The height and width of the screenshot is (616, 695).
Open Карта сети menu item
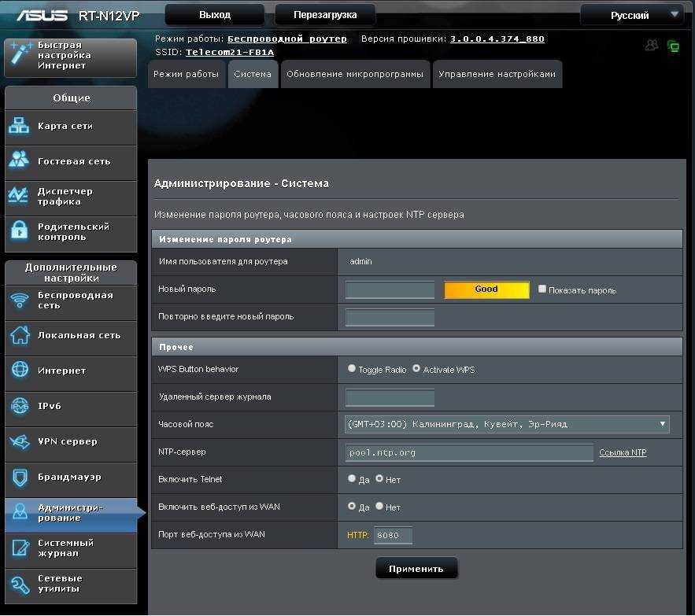coord(71,127)
